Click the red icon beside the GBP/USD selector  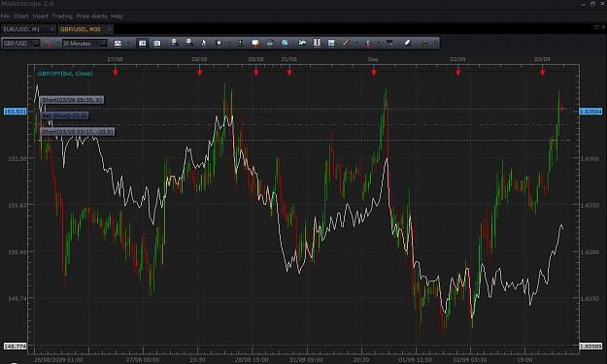[49, 44]
